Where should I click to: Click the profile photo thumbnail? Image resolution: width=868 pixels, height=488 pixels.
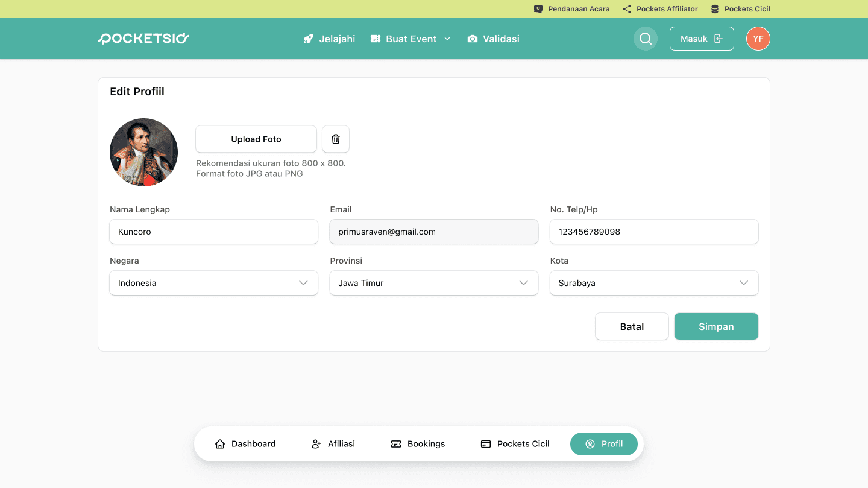143,152
